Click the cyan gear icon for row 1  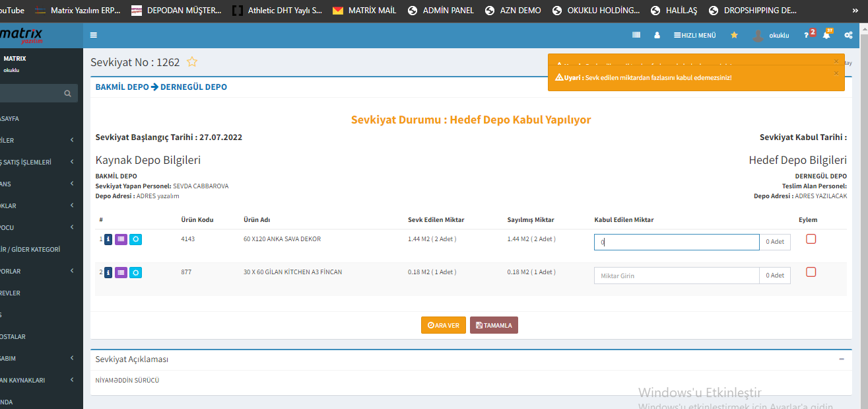coord(135,239)
